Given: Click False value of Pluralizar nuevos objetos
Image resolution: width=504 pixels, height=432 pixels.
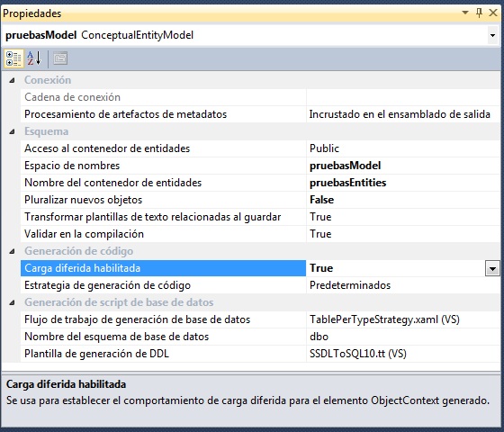Looking at the screenshot, I should pyautogui.click(x=322, y=200).
